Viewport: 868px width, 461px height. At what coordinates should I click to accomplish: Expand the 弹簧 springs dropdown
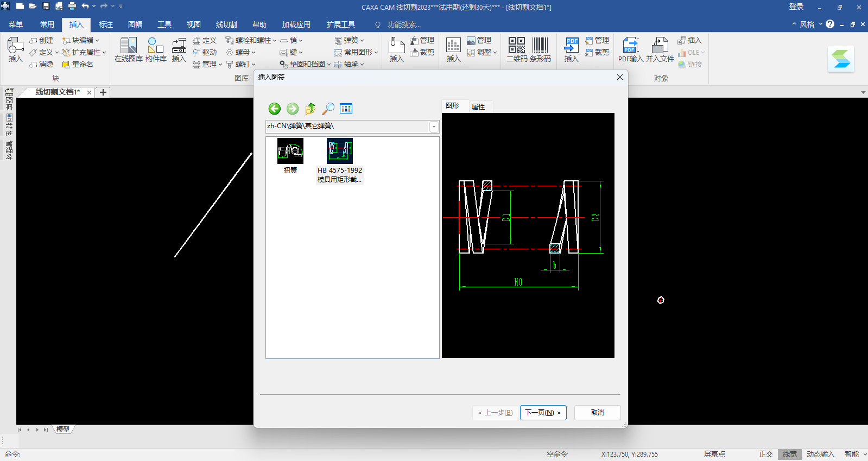(350, 40)
